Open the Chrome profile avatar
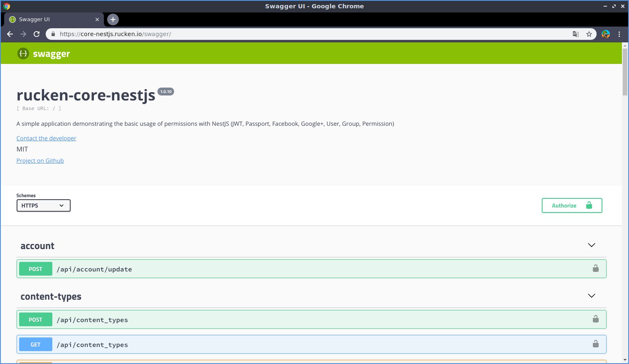Image resolution: width=629 pixels, height=364 pixels. tap(606, 34)
